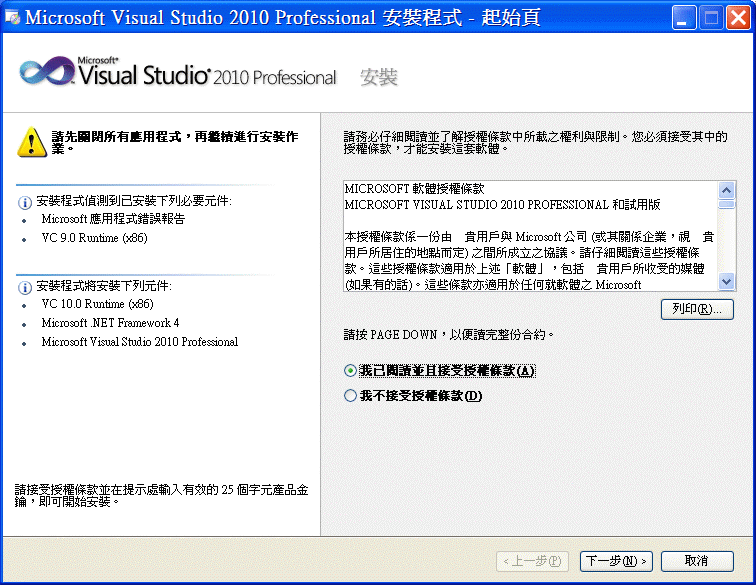The height and width of the screenshot is (585, 756).
Task: Click the 'Microsoft 應用程式錯誤報告' list item
Action: [113, 219]
